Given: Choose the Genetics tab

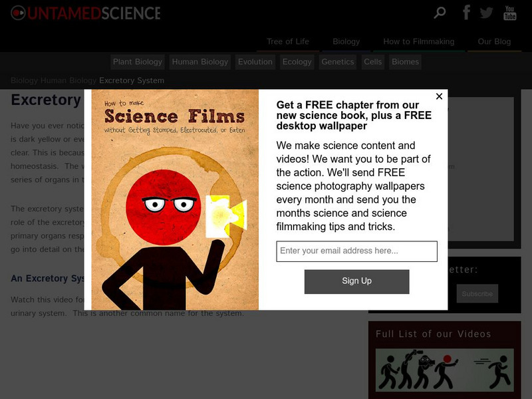Looking at the screenshot, I should 338,62.
